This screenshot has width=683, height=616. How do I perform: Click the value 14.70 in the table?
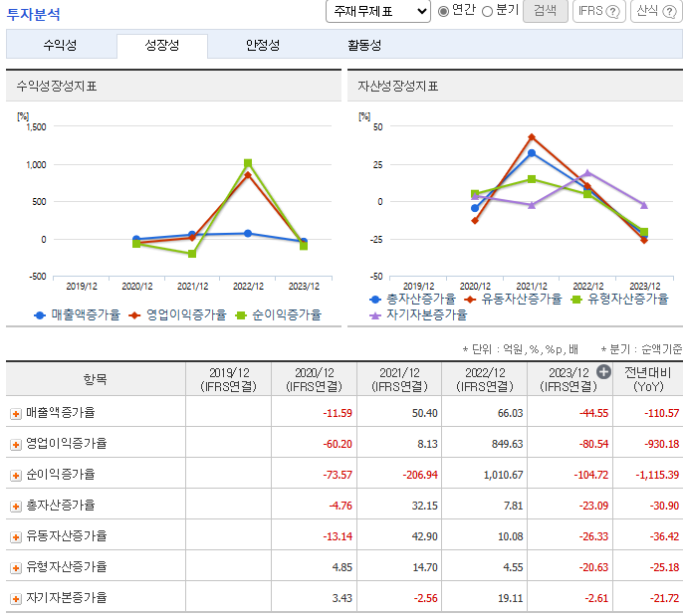coord(425,568)
